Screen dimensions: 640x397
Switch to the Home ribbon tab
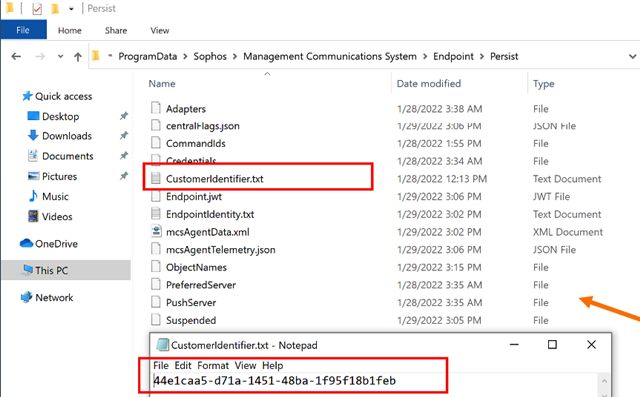tap(69, 31)
